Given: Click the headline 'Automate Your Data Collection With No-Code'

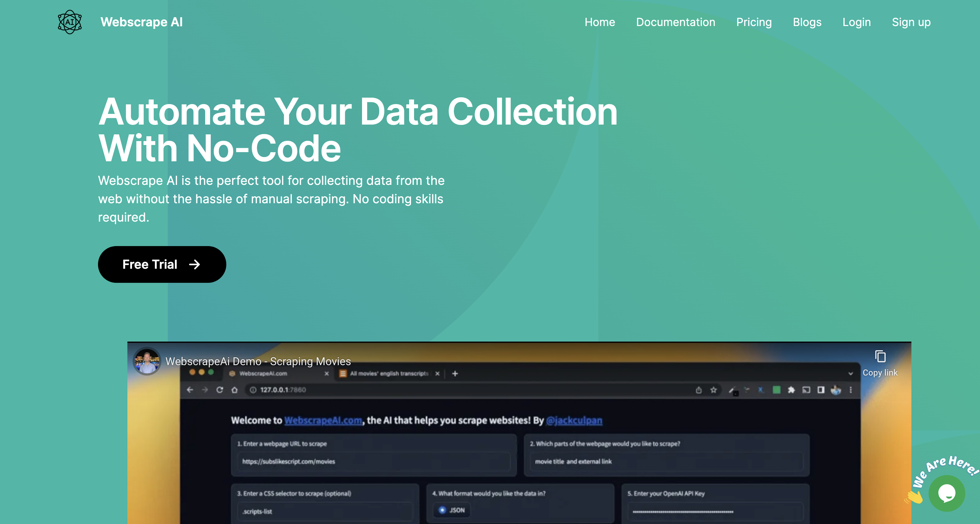Looking at the screenshot, I should tap(358, 130).
